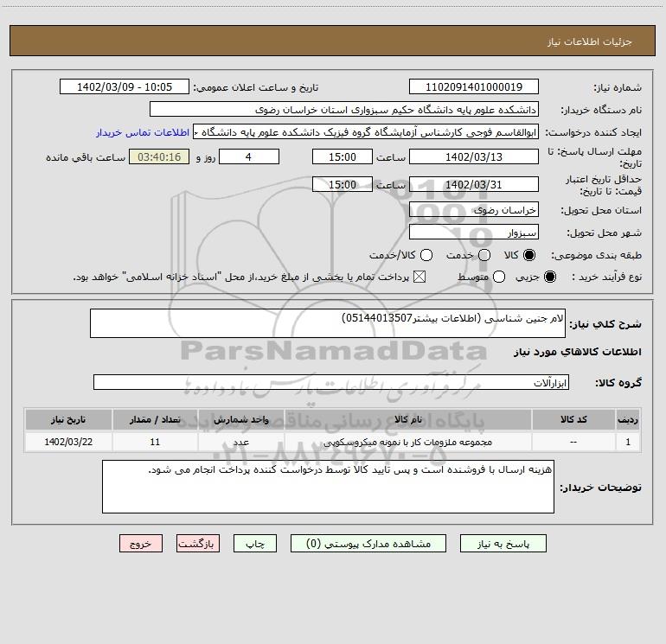Click the validity hour field beside 1402/03/31

click(x=343, y=185)
